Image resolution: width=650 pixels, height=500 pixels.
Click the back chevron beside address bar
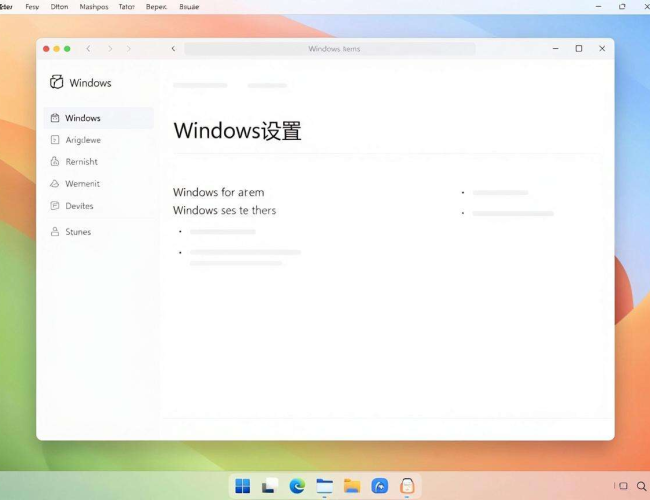coord(173,49)
